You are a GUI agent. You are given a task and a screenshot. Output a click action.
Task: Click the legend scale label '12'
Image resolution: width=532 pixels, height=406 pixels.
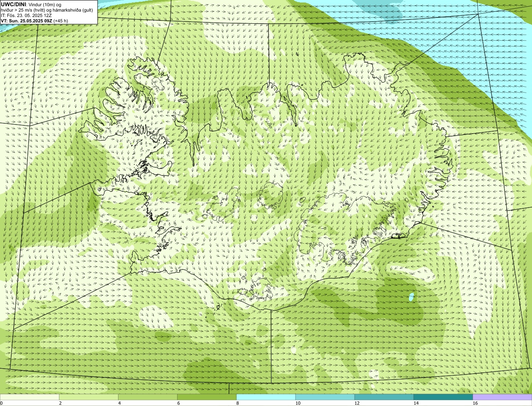point(357,403)
